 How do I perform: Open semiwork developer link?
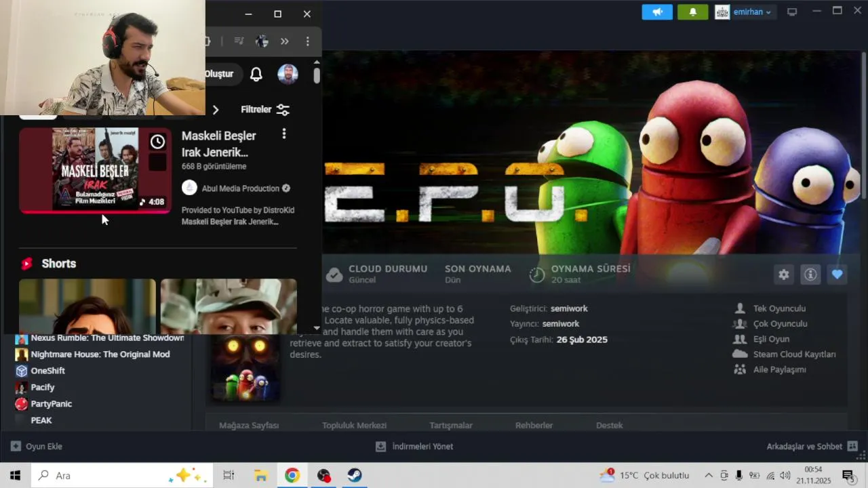click(569, 308)
